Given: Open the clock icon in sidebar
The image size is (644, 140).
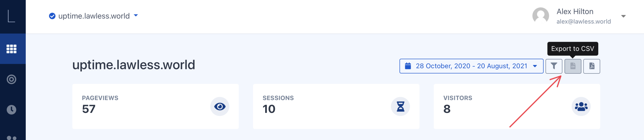Looking at the screenshot, I should (12, 110).
